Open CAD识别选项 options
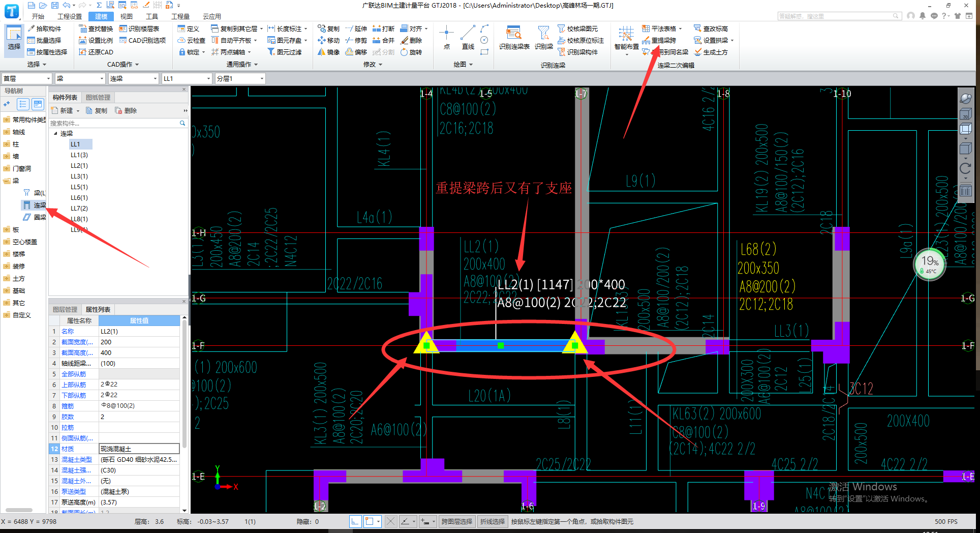Image resolution: width=980 pixels, height=533 pixels. 142,40
